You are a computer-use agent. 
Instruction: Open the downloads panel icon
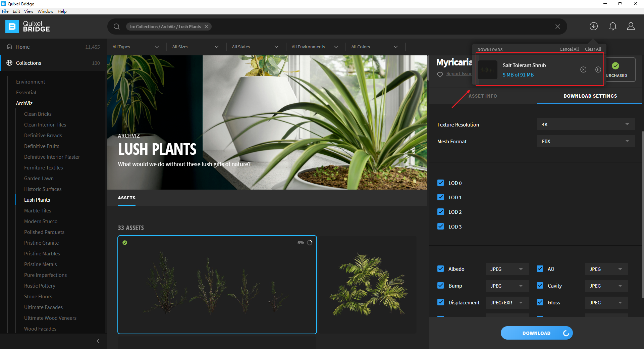point(594,26)
